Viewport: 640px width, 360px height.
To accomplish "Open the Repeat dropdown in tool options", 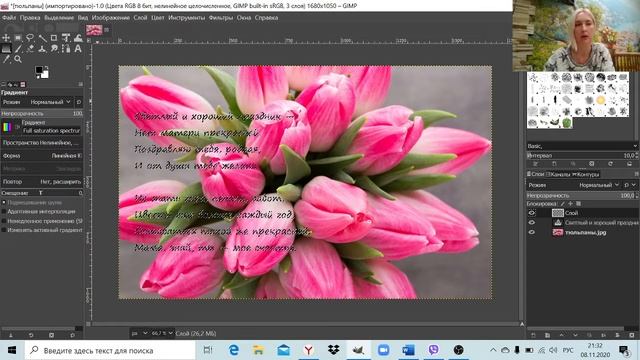I will 42,182.
